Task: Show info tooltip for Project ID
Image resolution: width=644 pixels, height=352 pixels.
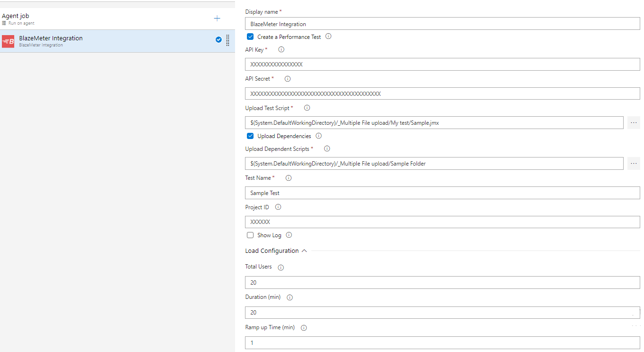Action: [x=278, y=207]
